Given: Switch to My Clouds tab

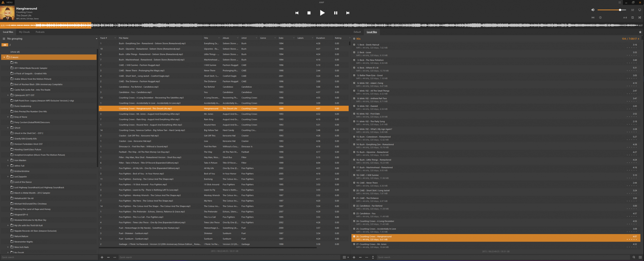Looking at the screenshot, I should tap(24, 32).
